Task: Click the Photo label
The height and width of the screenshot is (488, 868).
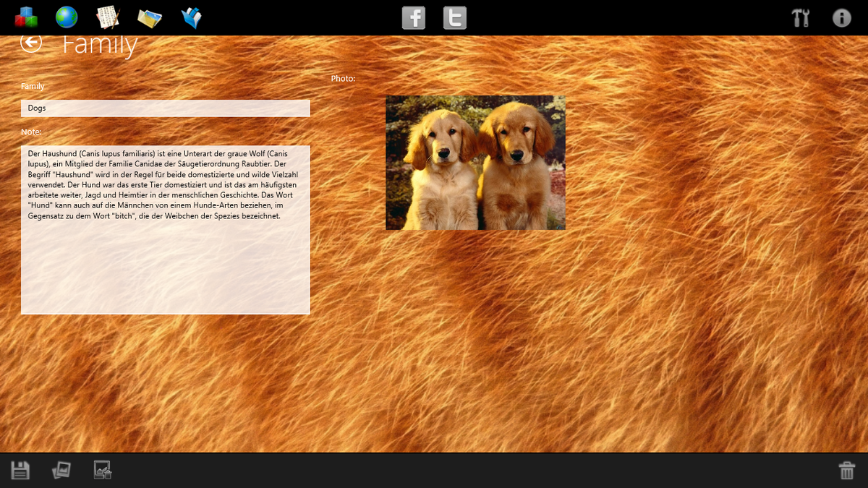Action: 344,78
